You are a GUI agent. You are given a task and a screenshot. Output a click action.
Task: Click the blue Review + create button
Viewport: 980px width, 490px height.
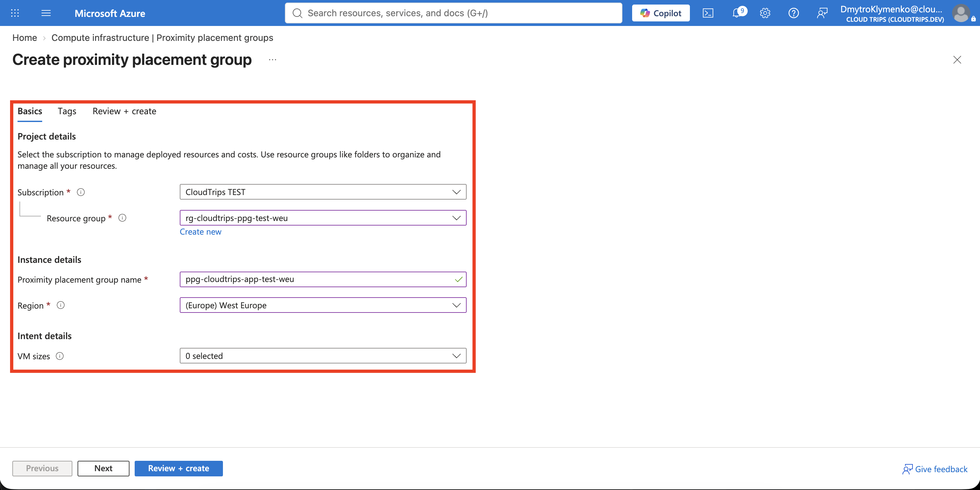(x=179, y=468)
